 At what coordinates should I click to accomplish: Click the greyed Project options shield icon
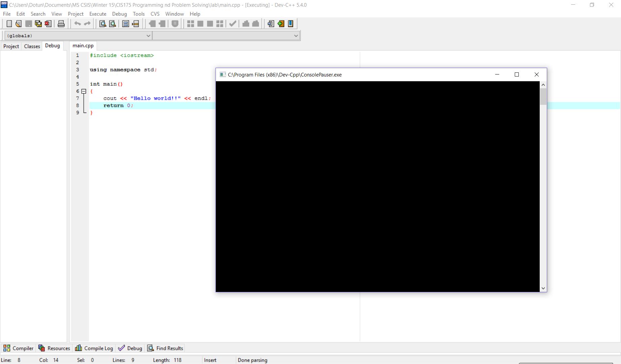(x=175, y=24)
